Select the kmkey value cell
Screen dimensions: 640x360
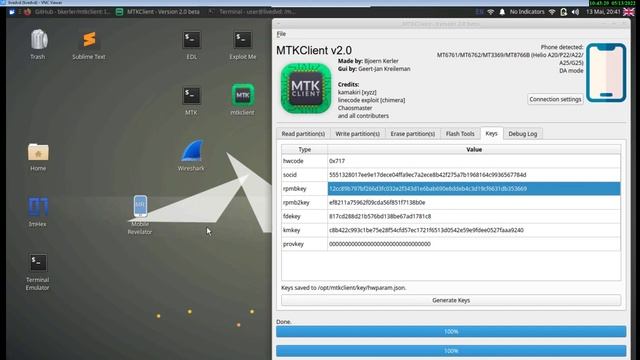(x=474, y=230)
